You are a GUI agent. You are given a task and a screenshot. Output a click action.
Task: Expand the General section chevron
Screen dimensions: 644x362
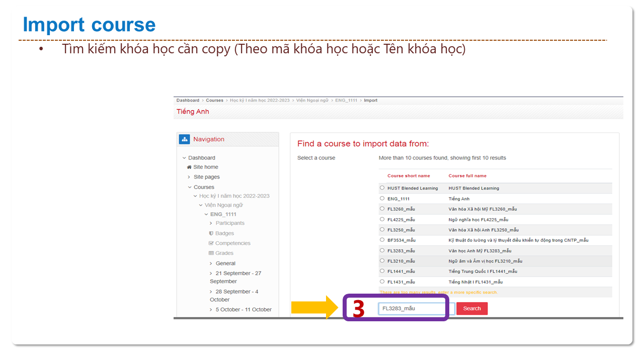211,263
